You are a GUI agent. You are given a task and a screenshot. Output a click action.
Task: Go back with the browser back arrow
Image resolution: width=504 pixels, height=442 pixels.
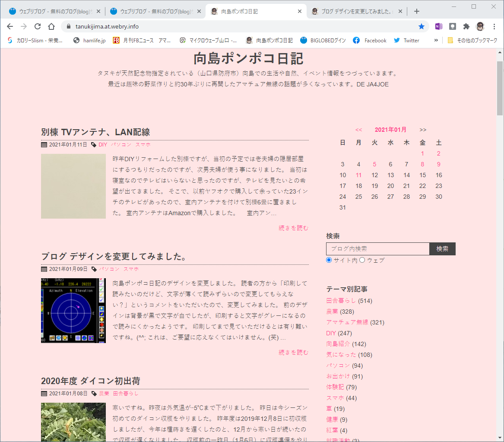pyautogui.click(x=10, y=26)
